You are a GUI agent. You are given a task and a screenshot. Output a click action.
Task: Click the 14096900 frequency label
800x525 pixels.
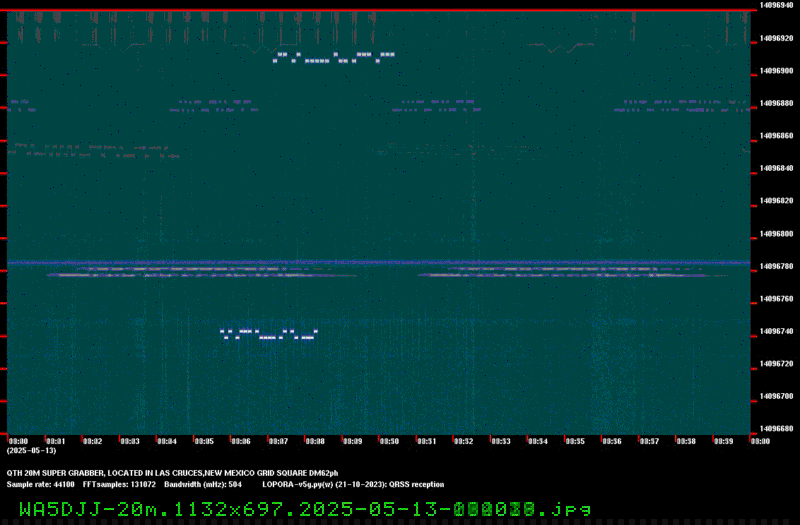pos(777,71)
